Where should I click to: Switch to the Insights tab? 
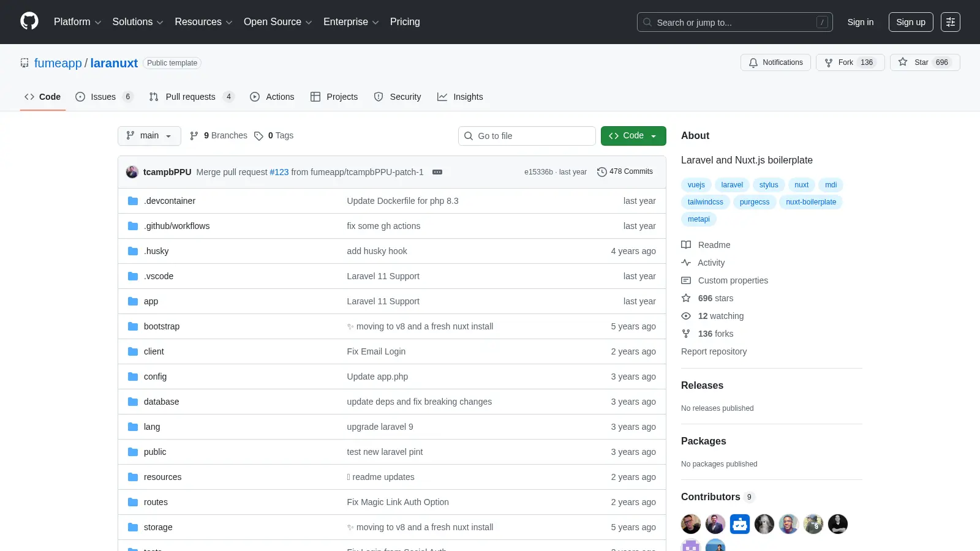pyautogui.click(x=460, y=97)
